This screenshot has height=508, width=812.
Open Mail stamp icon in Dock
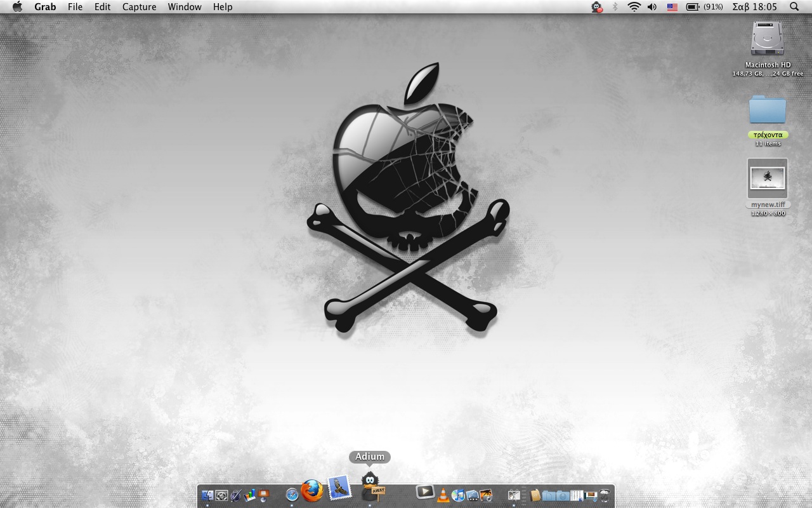pos(339,487)
